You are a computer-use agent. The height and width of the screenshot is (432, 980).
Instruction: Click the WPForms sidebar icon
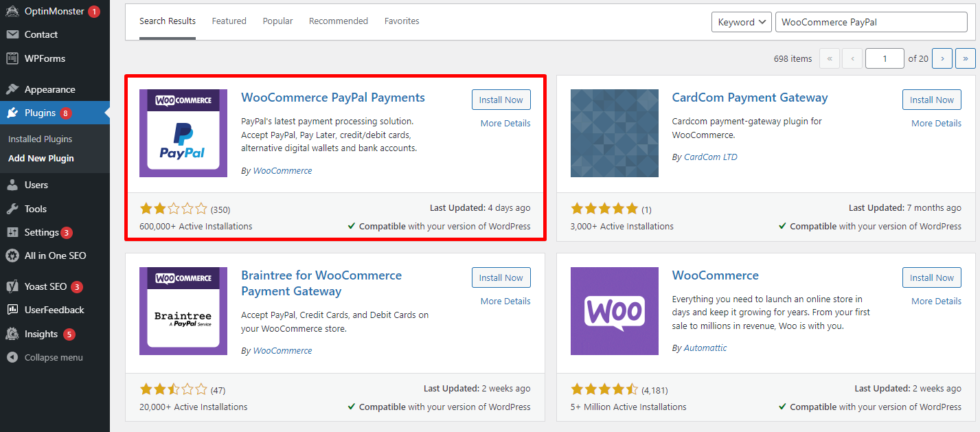[x=12, y=58]
